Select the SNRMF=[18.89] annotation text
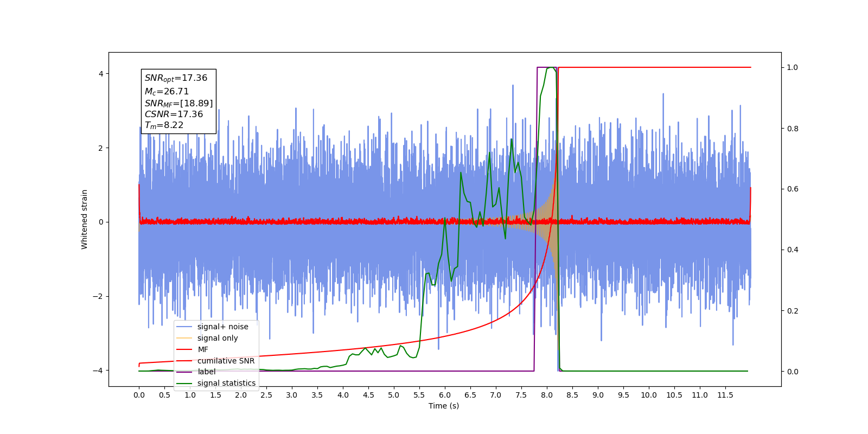This screenshot has width=868, height=434. point(178,103)
